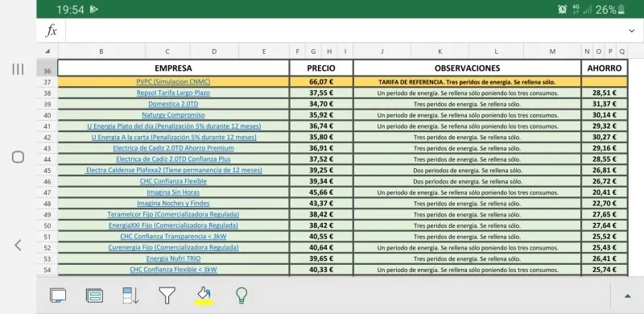Screen dimensions: 644x314
Task: Select column J header
Action: coord(382,52)
